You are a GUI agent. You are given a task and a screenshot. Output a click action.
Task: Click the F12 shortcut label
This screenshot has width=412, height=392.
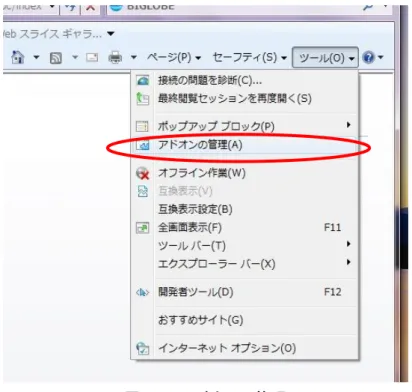pyautogui.click(x=333, y=292)
